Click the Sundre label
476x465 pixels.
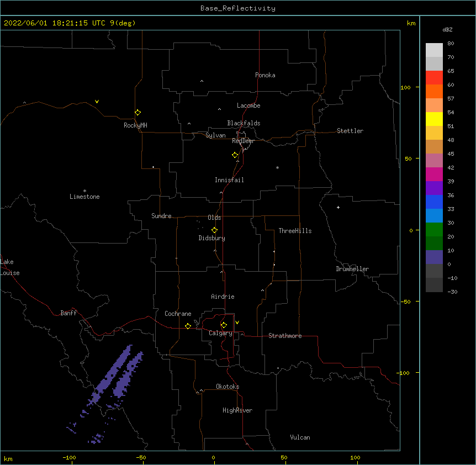pyautogui.click(x=161, y=216)
